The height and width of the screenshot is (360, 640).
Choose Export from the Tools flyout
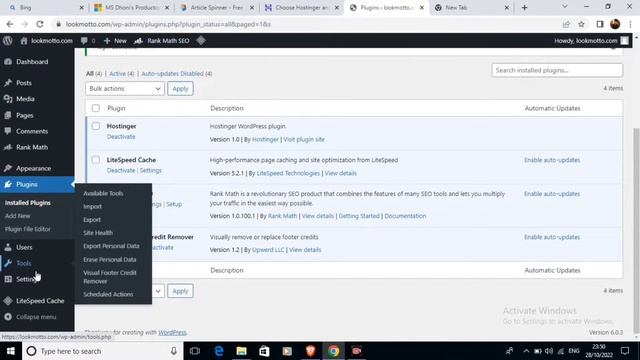coord(92,220)
